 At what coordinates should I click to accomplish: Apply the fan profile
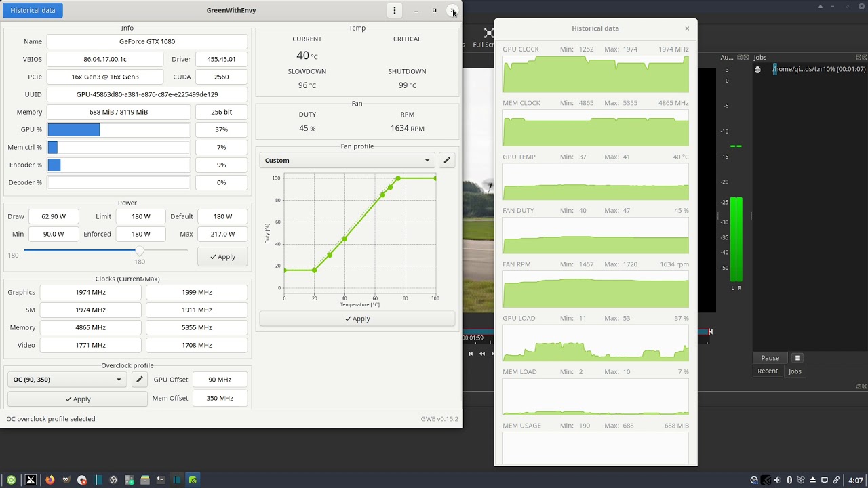click(357, 319)
